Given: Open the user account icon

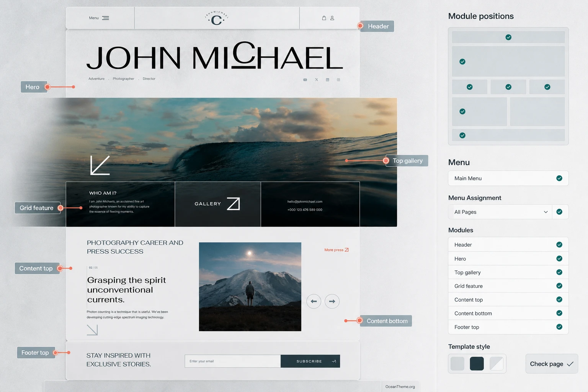Looking at the screenshot, I should (332, 18).
